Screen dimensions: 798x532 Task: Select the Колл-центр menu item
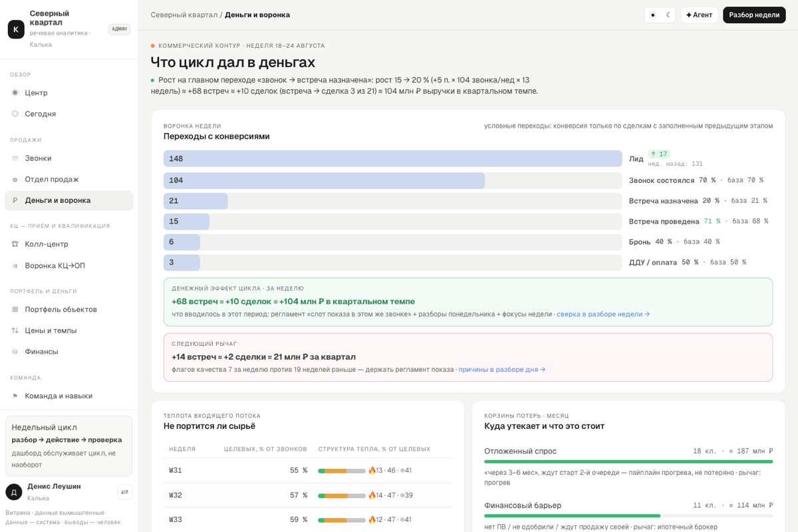point(69,244)
